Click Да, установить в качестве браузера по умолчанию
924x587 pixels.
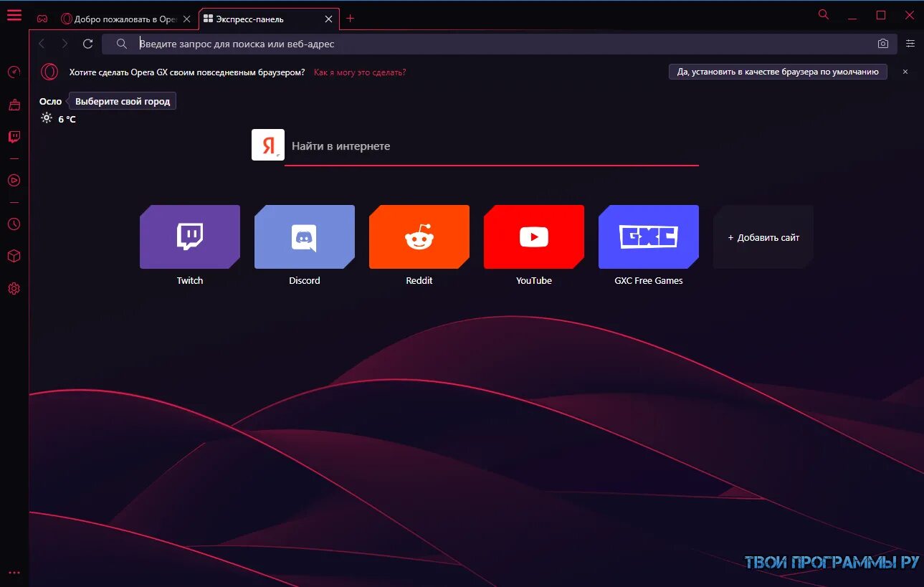click(778, 72)
